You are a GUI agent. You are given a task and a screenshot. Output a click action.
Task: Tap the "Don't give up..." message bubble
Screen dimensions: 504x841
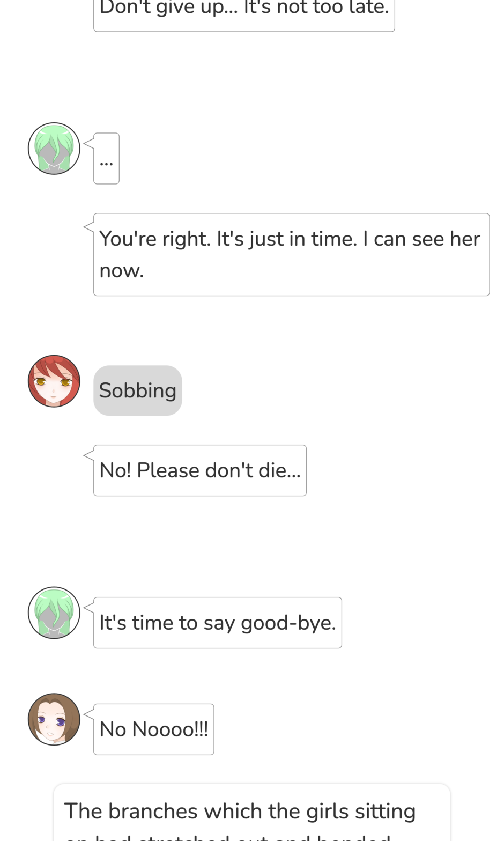[244, 13]
